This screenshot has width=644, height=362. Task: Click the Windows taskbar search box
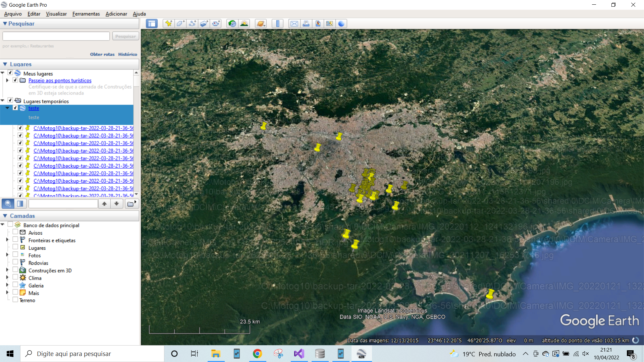tap(92, 354)
